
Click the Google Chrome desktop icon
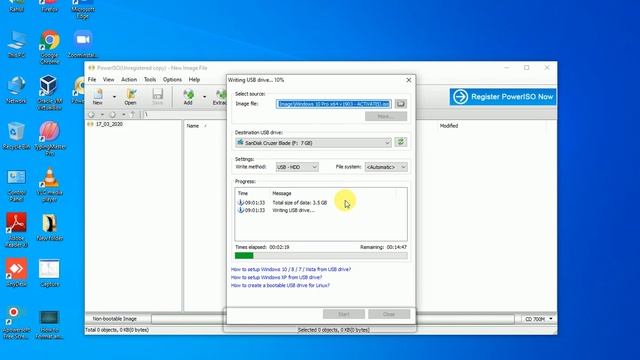tap(50, 47)
